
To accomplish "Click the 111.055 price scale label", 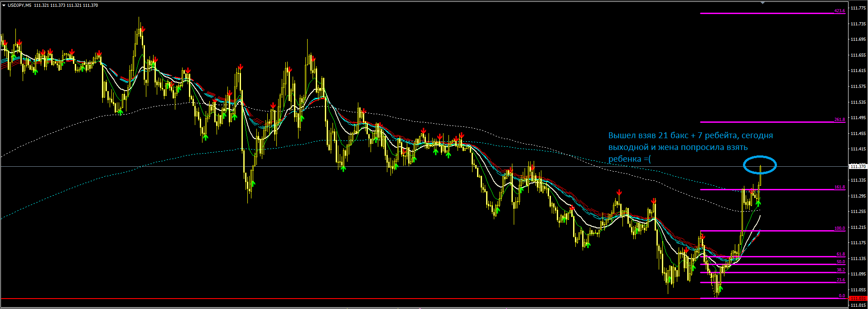I will pyautogui.click(x=858, y=290).
